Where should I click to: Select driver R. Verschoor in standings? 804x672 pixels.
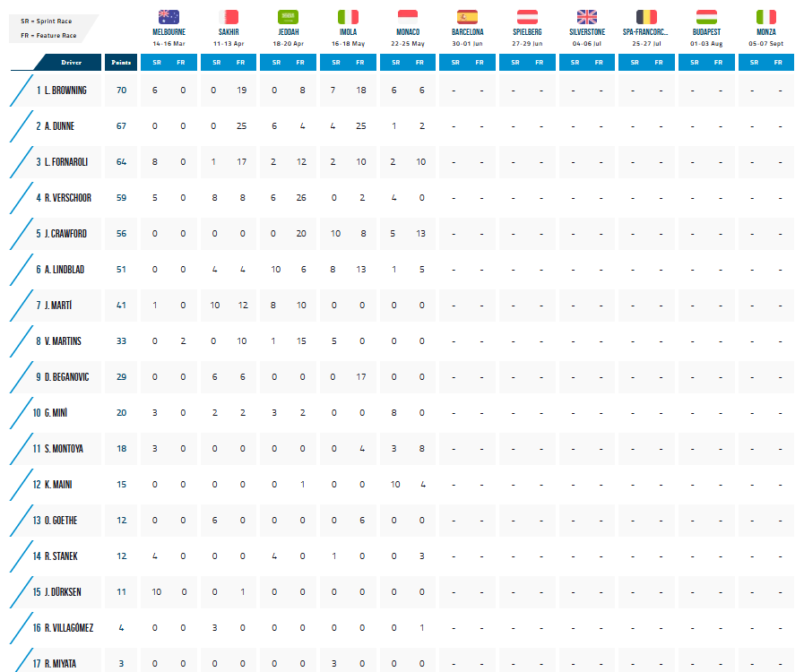(x=67, y=198)
